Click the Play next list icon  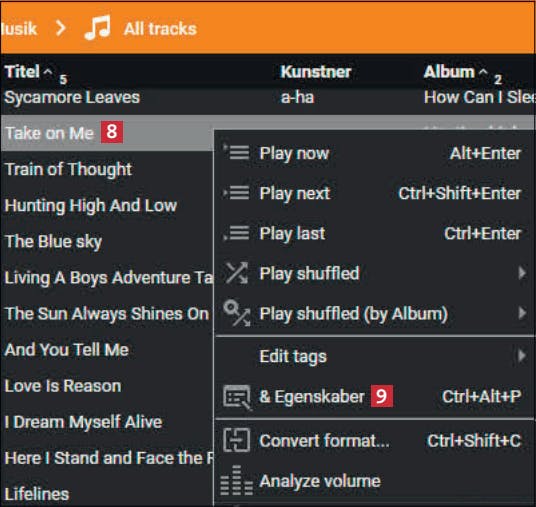[236, 193]
